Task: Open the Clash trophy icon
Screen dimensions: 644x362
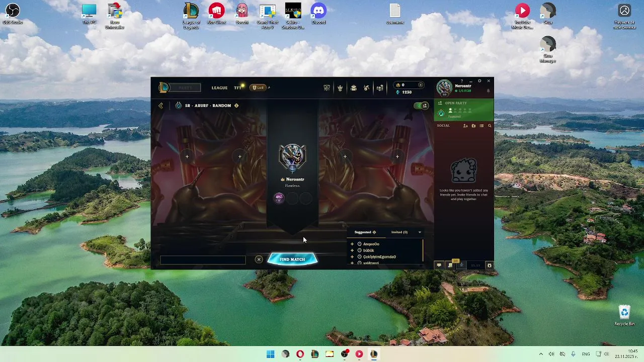Action: coord(327,88)
